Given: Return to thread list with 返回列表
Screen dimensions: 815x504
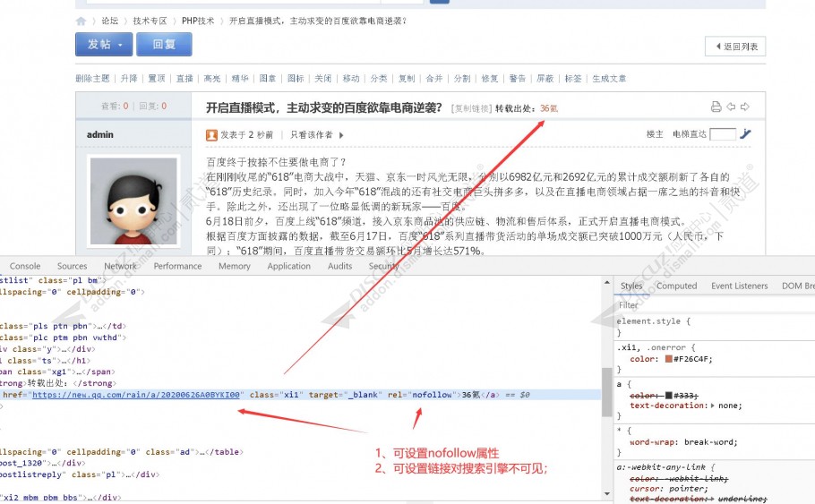Looking at the screenshot, I should click(x=735, y=47).
